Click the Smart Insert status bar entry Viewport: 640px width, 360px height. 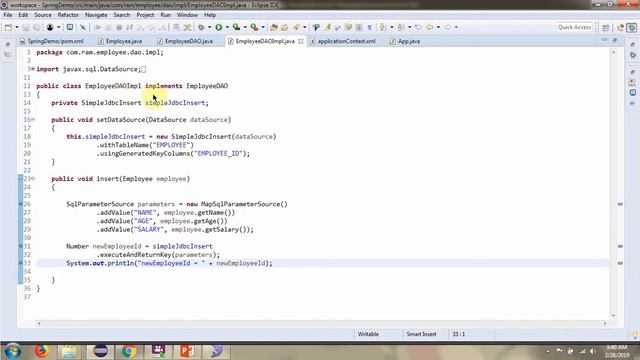tap(421, 334)
